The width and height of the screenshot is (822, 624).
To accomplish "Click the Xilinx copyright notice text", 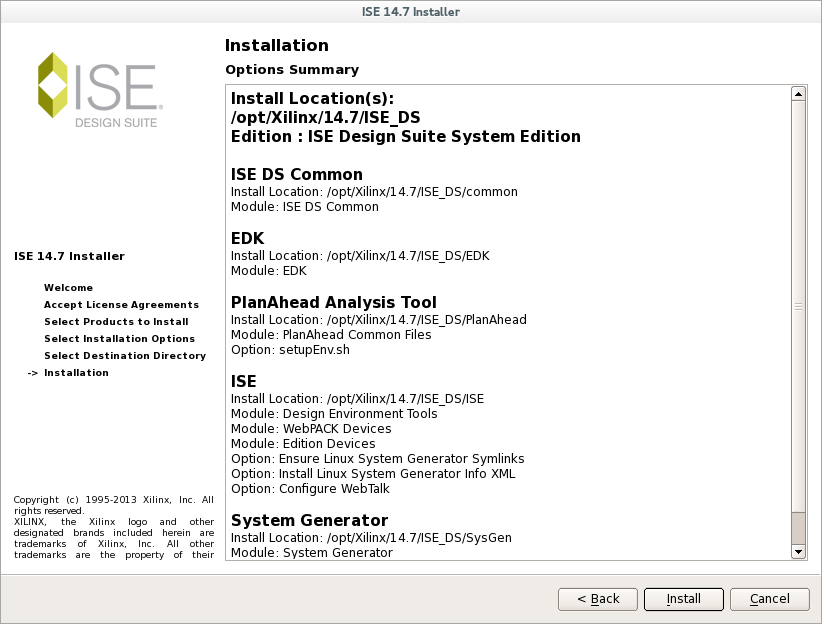I will [114, 527].
